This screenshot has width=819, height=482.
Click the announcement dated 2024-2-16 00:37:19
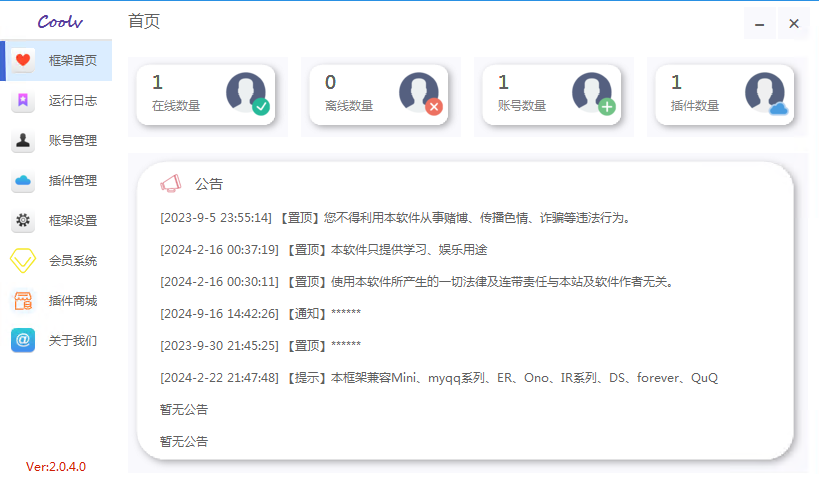324,250
